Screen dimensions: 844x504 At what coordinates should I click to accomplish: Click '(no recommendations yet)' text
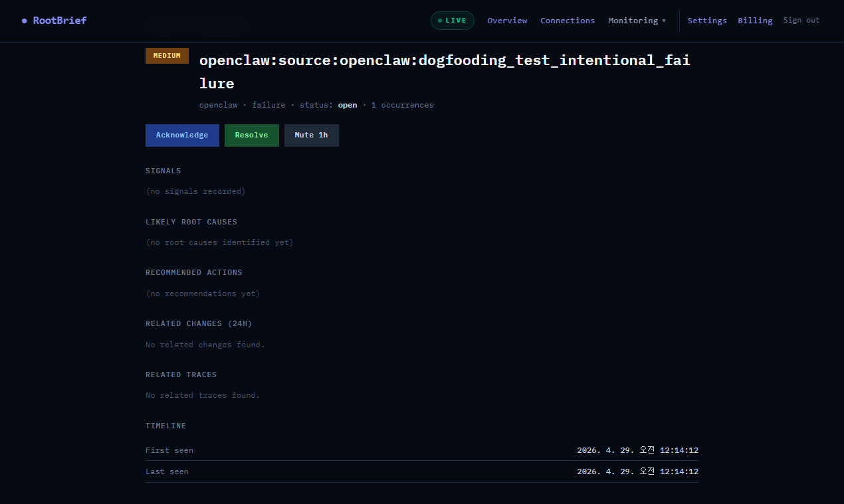(203, 294)
